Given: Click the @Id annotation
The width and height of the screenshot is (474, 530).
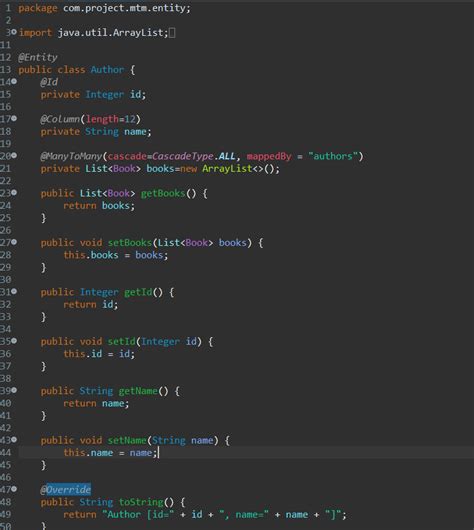Looking at the screenshot, I should (x=49, y=82).
